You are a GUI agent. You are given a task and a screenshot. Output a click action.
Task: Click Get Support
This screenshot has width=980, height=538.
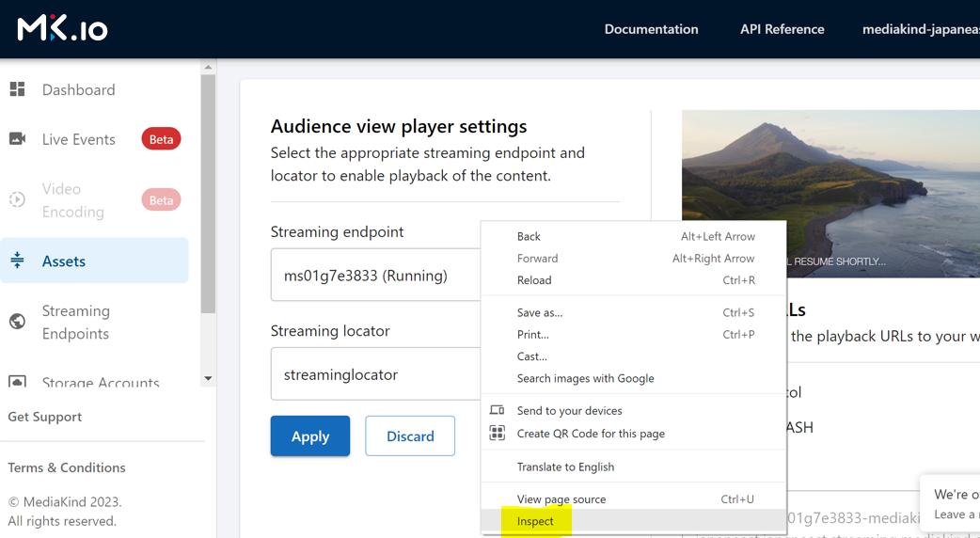point(44,417)
